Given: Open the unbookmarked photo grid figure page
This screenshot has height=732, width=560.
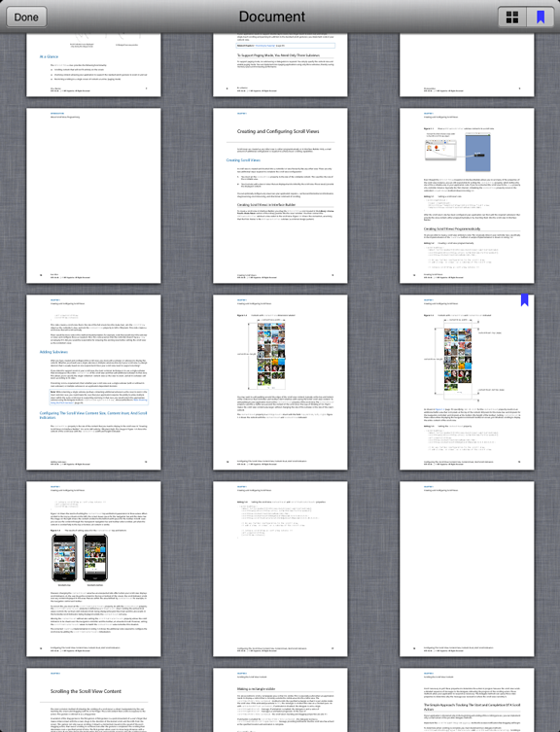Looking at the screenshot, I should coord(280,382).
